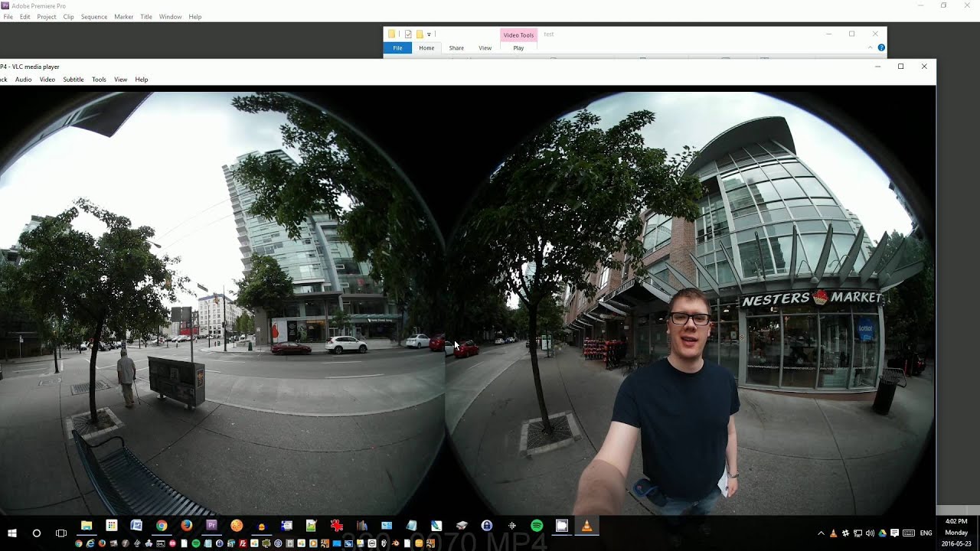This screenshot has width=980, height=551.
Task: Open VLC's Tools menu
Action: tap(99, 80)
